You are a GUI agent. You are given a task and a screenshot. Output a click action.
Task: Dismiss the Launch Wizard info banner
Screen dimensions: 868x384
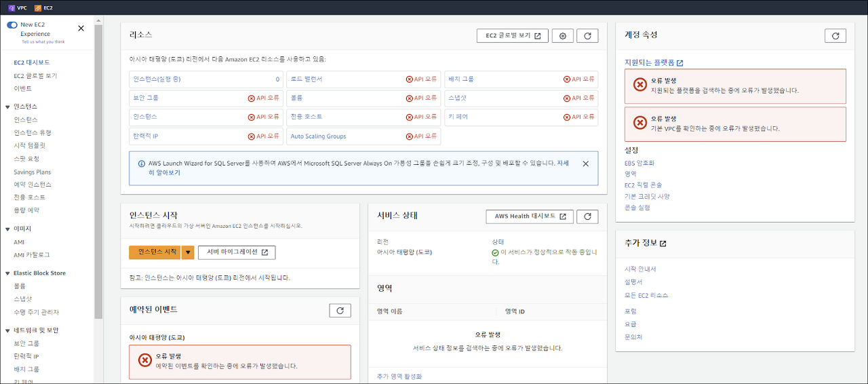[x=586, y=164]
